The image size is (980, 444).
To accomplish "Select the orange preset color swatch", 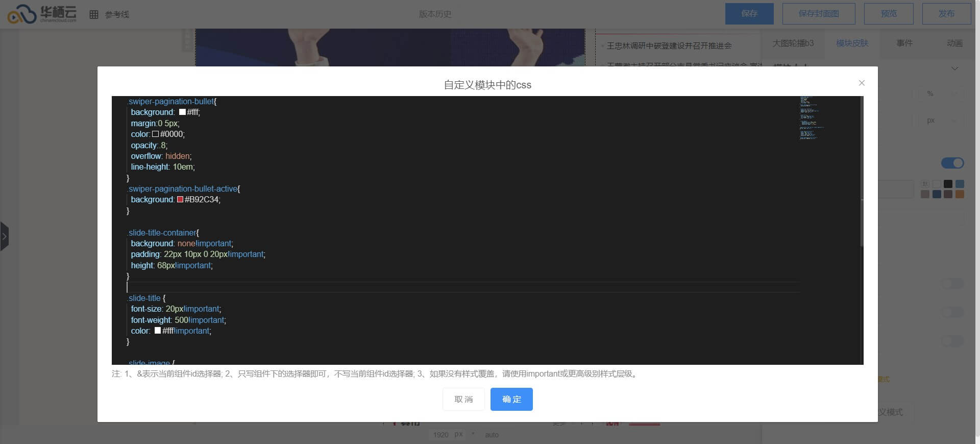I will coord(960,194).
